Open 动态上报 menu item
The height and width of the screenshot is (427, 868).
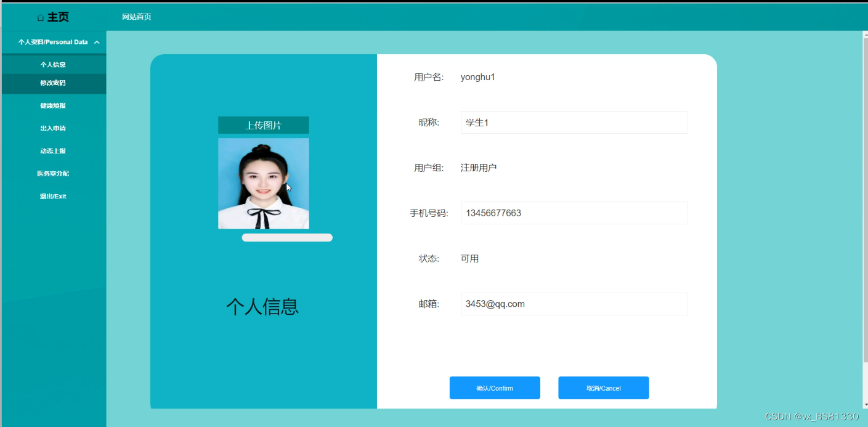53,151
